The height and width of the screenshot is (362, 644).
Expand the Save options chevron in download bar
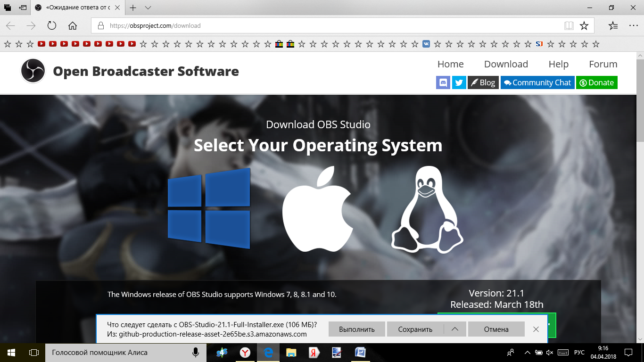point(455,329)
